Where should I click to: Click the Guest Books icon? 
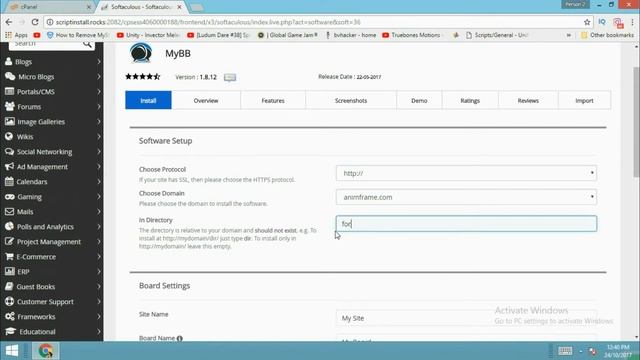point(9,287)
